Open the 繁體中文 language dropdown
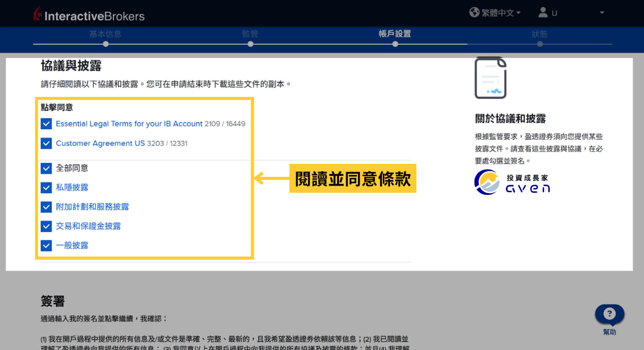Viewport: 644px width, 350px height. 501,12
